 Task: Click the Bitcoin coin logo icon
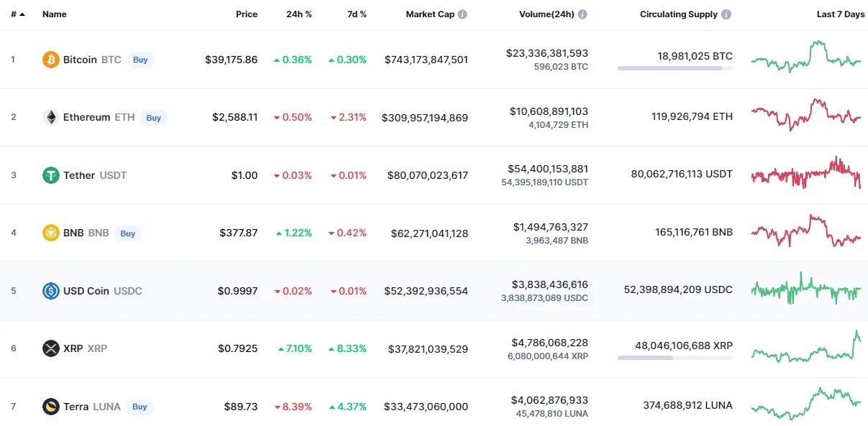(x=50, y=60)
